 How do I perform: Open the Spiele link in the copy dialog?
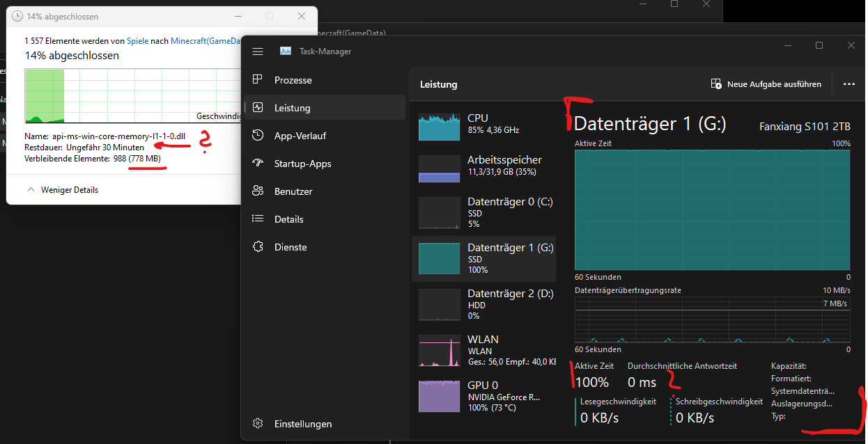(x=137, y=40)
